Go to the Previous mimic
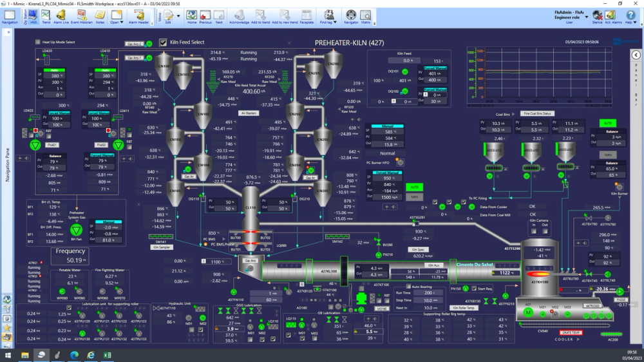644x362 pixels. pos(205,17)
